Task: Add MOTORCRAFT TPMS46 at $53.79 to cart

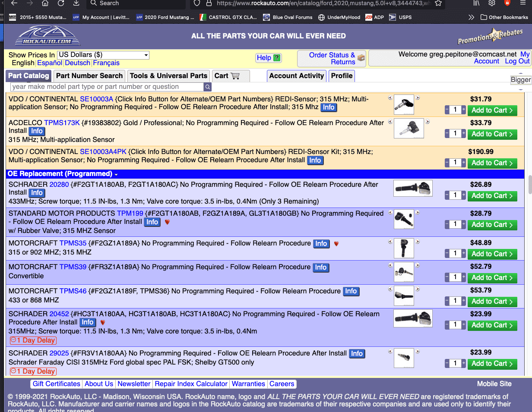Action: (x=492, y=302)
